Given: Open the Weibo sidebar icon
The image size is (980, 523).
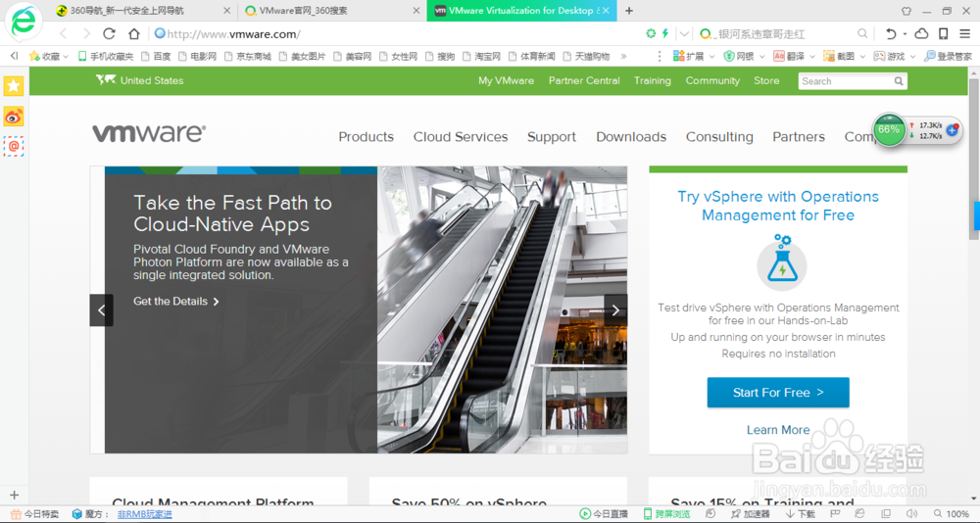Looking at the screenshot, I should point(13,117).
